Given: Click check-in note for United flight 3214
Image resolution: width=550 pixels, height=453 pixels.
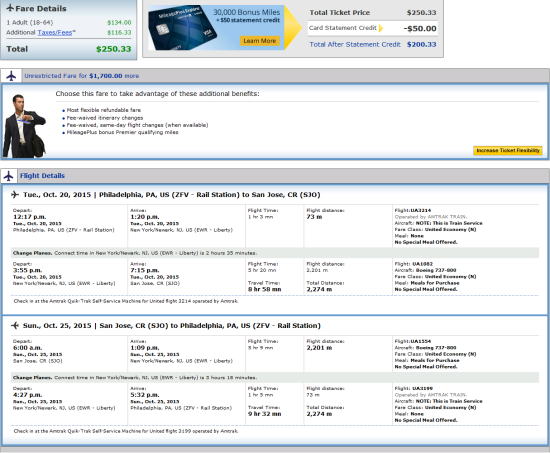Looking at the screenshot, I should pyautogui.click(x=126, y=301).
